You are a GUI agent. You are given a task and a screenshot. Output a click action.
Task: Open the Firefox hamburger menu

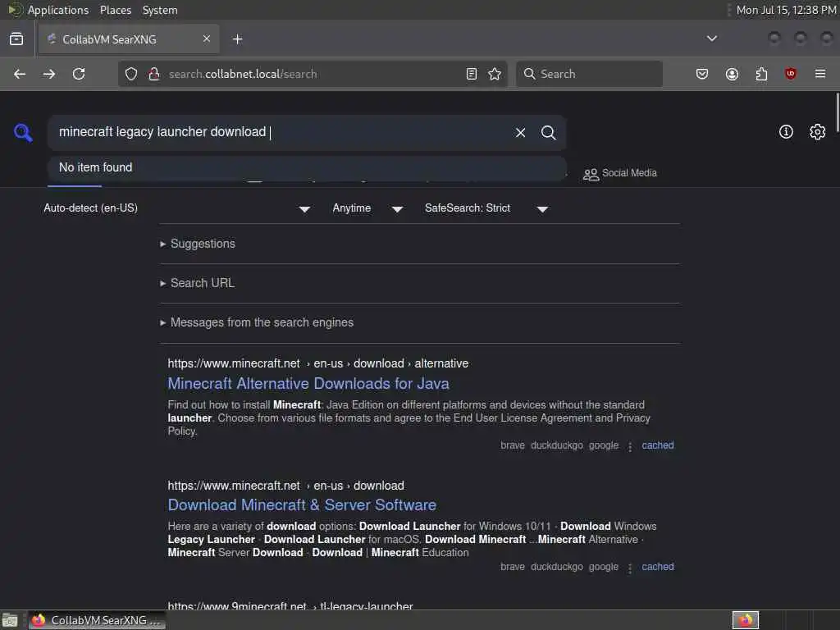point(820,74)
